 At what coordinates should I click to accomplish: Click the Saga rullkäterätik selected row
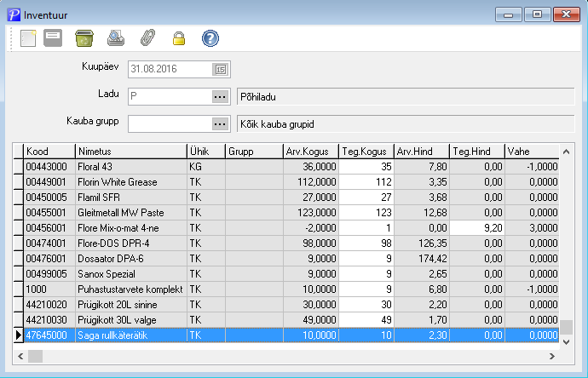(x=291, y=335)
